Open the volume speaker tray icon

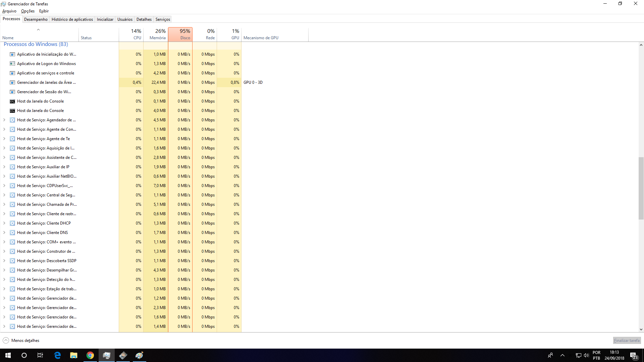tap(586, 355)
